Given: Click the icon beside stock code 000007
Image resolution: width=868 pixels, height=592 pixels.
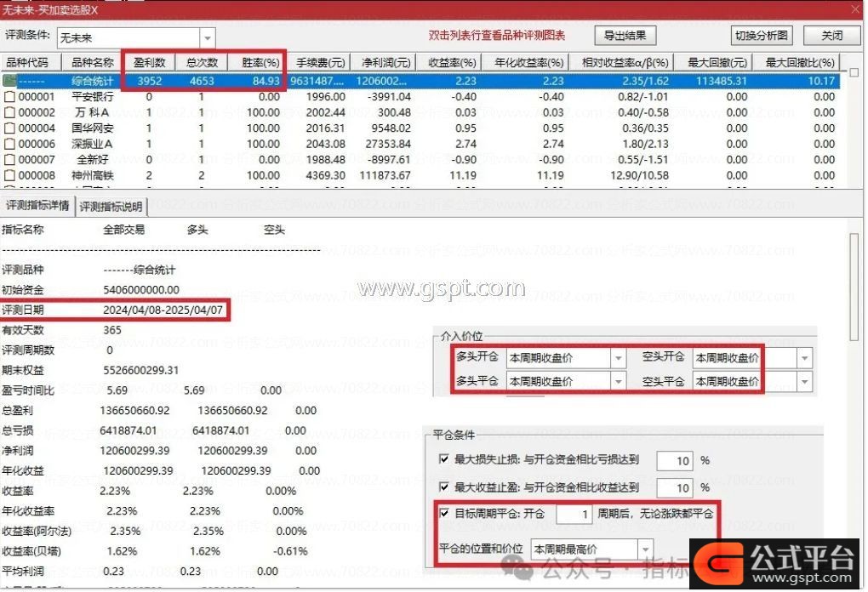Looking at the screenshot, I should coord(9,160).
